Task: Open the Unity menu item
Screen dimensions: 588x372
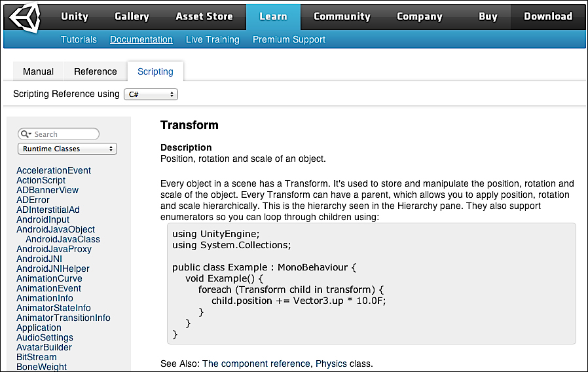Action: pyautogui.click(x=75, y=16)
